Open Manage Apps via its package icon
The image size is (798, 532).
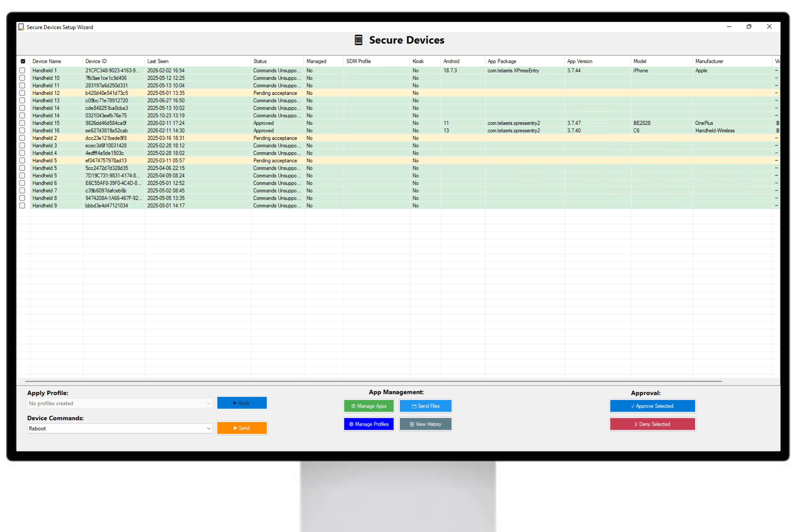(x=353, y=406)
